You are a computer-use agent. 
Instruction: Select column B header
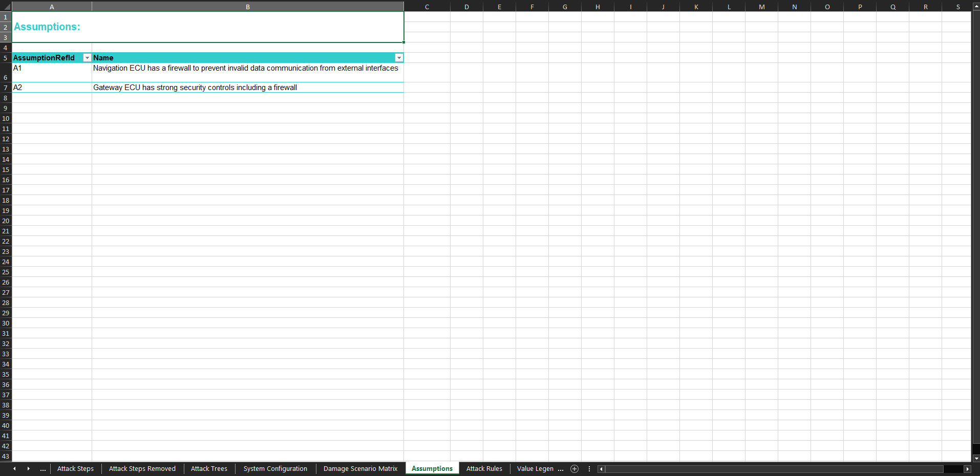tap(248, 7)
